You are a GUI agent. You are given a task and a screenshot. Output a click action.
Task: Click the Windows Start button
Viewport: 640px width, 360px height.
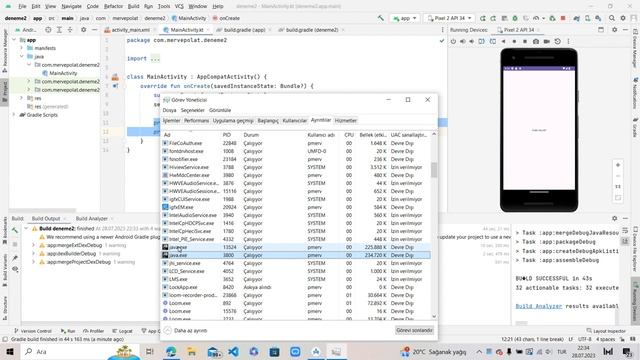pos(10,351)
